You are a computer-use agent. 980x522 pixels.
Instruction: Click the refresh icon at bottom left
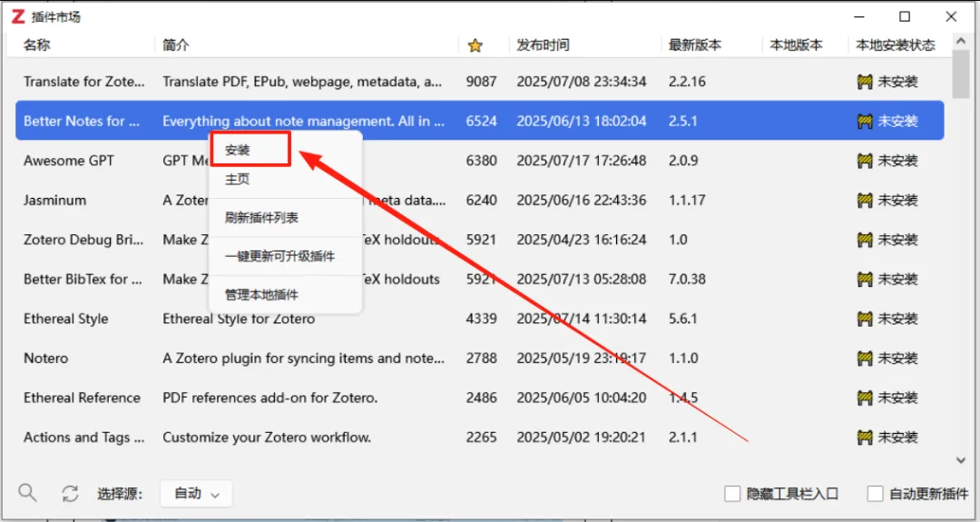coord(70,494)
